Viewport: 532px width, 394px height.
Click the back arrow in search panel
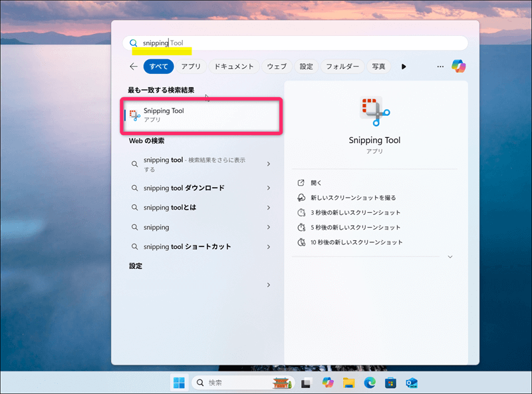point(134,67)
